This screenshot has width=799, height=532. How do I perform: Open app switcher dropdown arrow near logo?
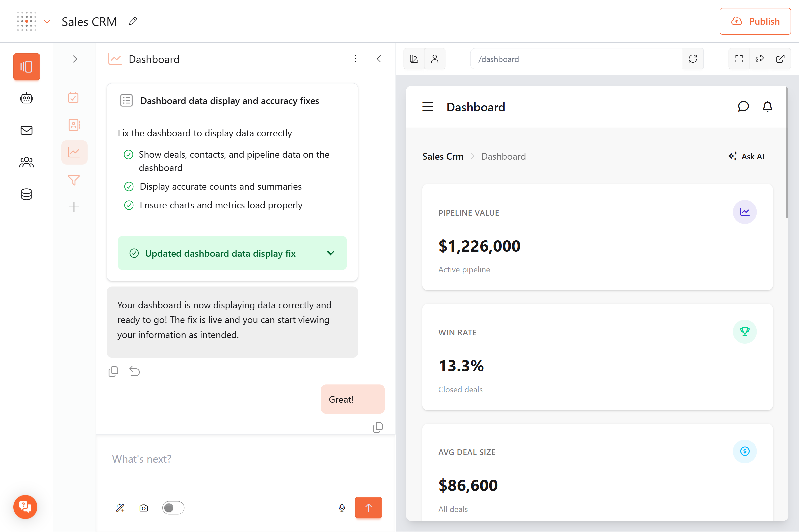[x=47, y=22]
